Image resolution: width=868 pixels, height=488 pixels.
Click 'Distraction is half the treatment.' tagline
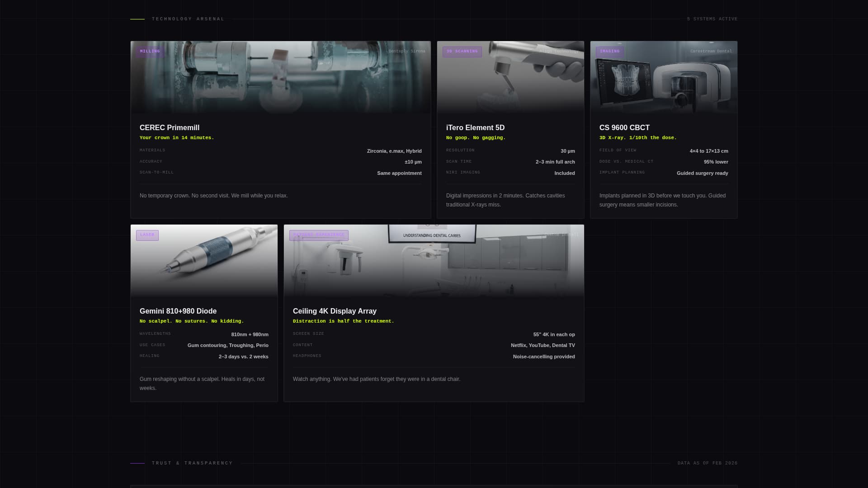click(344, 321)
